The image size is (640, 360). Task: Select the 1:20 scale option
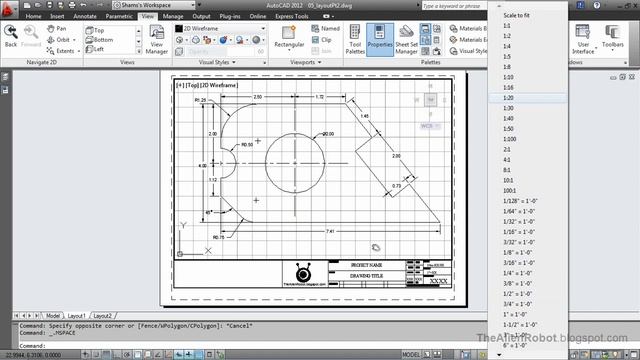pyautogui.click(x=527, y=98)
